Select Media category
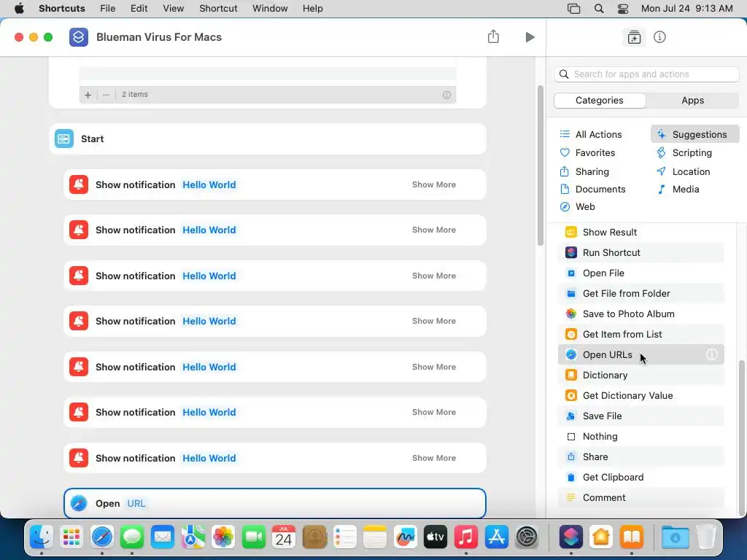 point(678,189)
